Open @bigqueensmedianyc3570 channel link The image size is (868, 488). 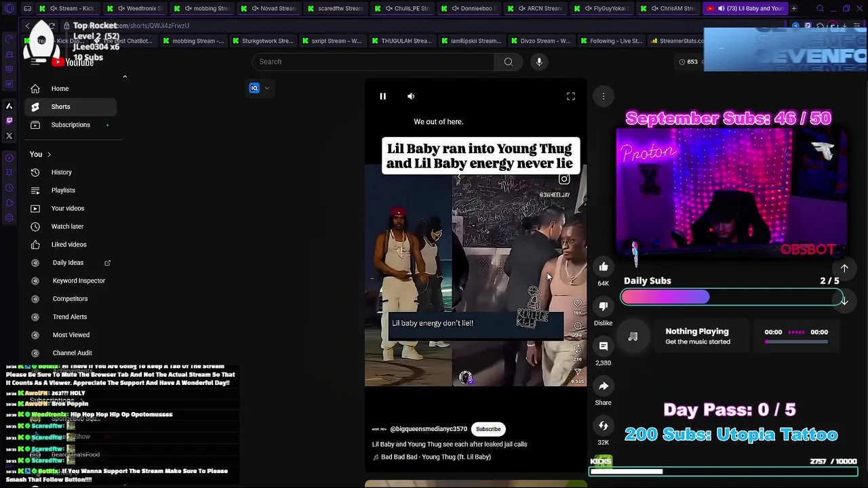pos(429,429)
